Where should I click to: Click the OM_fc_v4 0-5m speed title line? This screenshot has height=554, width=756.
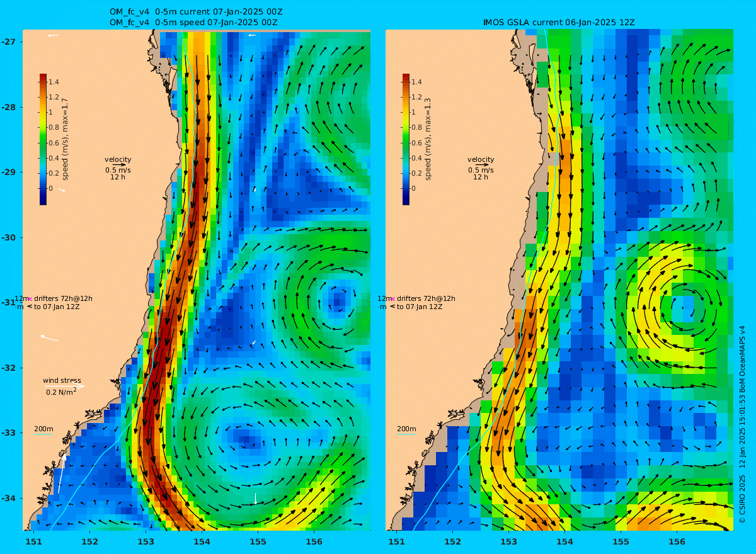(x=193, y=22)
